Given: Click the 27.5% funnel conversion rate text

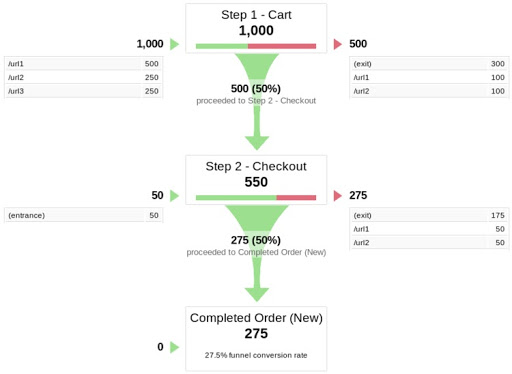Looking at the screenshot, I should point(256,355).
